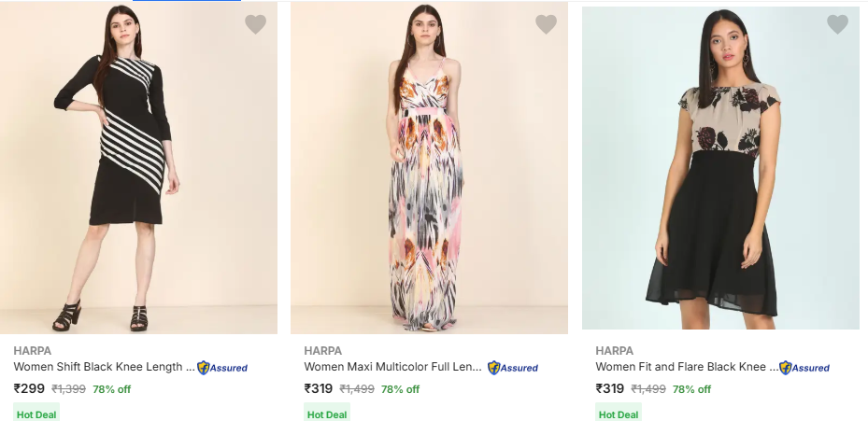Click HARPA brand above fit and flare title
This screenshot has width=868, height=421.
615,350
